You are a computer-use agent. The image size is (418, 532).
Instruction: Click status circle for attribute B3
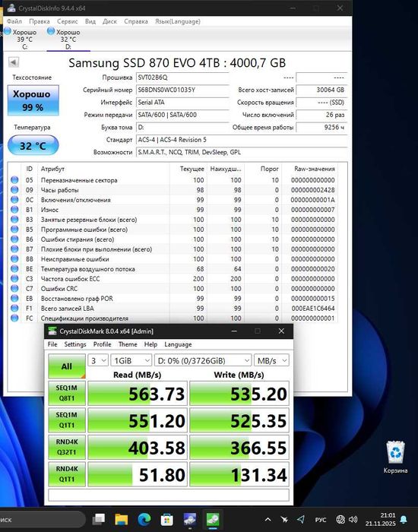[x=14, y=219]
